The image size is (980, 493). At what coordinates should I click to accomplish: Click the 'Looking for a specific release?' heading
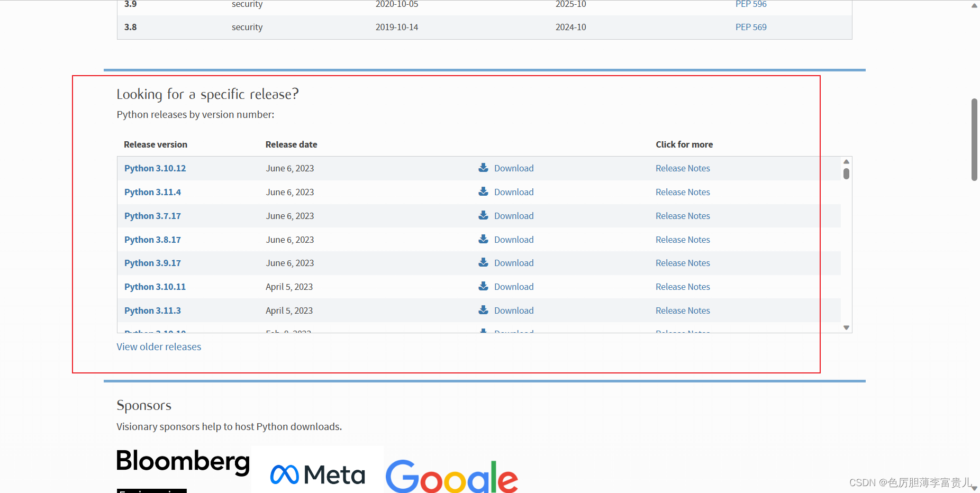tap(207, 94)
